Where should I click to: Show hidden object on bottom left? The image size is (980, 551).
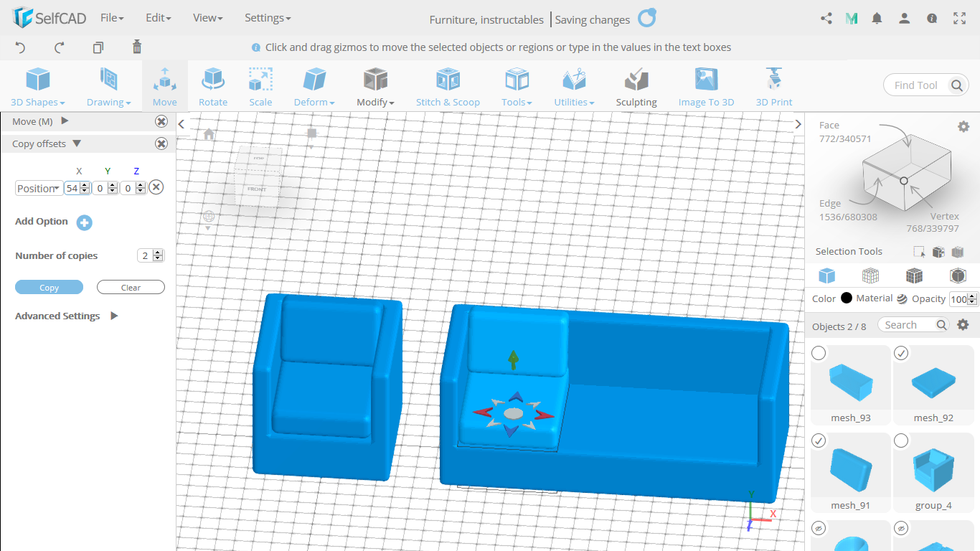(x=819, y=528)
